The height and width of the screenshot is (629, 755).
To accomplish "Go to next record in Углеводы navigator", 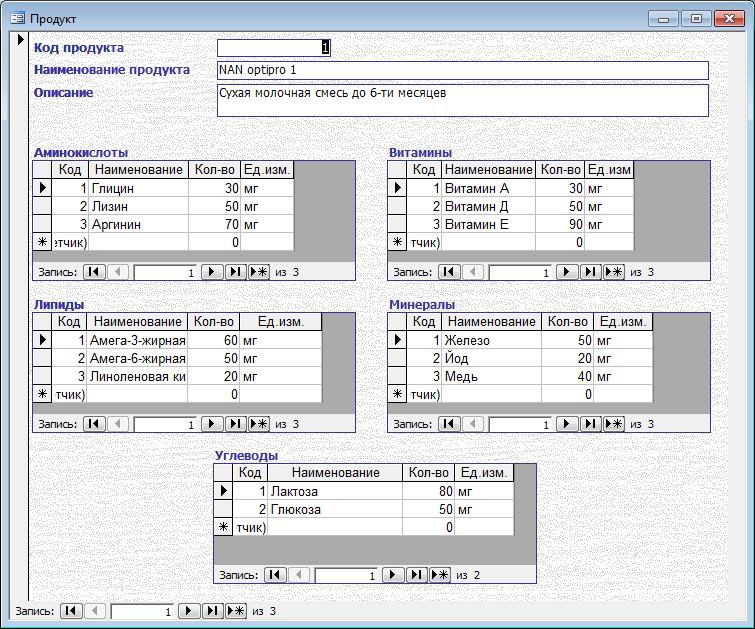I will pos(393,575).
